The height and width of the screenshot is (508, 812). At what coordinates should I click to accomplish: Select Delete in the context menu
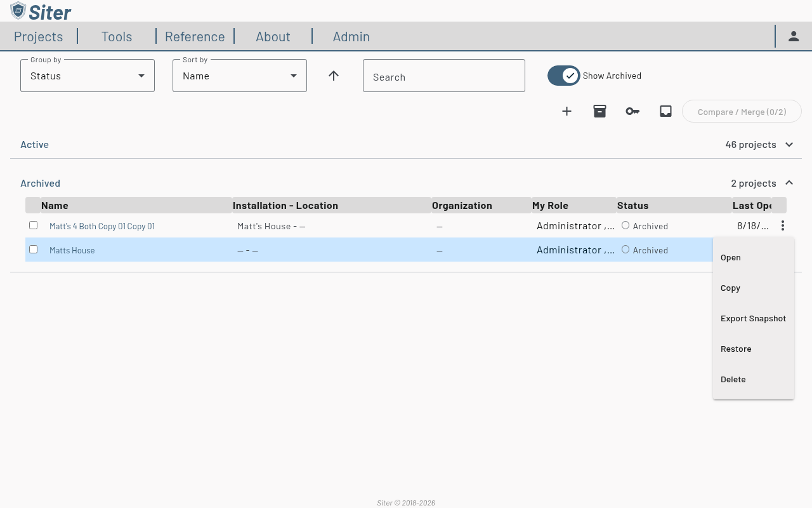(x=754, y=379)
